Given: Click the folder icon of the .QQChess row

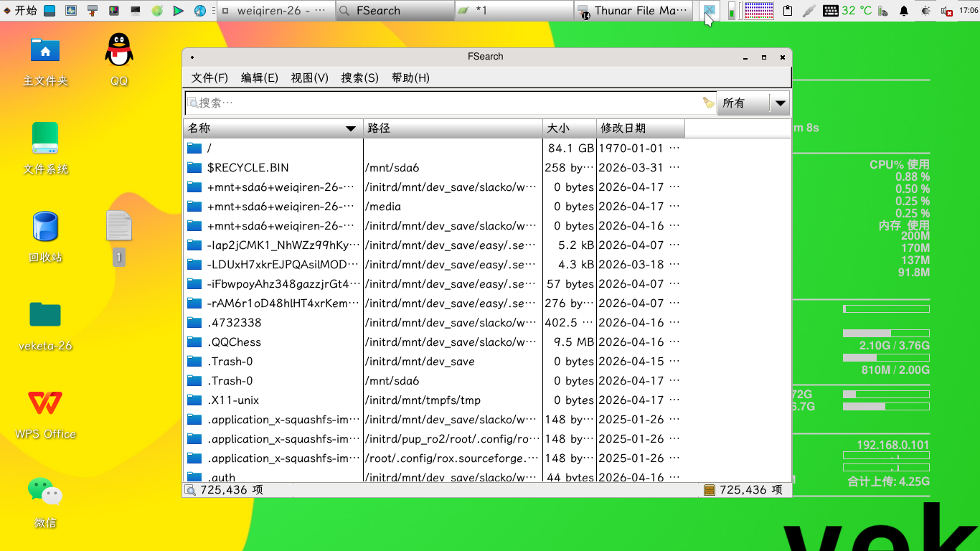Looking at the screenshot, I should (x=194, y=342).
